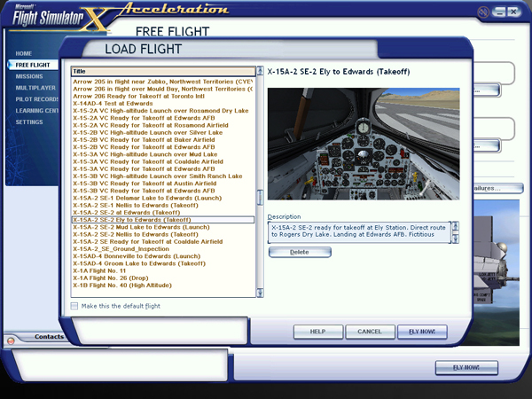Select X-15A-2 SE-2 Ely to Edwards row
Viewport: 532px width, 399px height.
tap(163, 220)
